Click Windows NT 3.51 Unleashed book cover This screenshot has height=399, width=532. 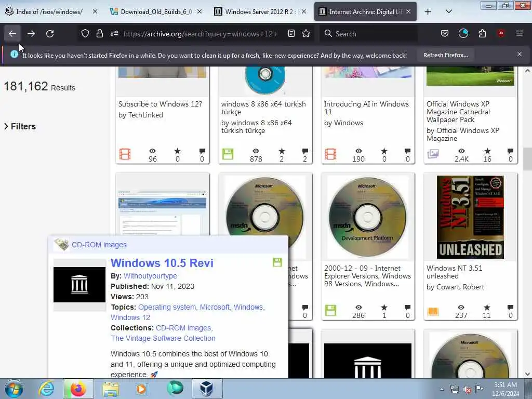coord(470,217)
